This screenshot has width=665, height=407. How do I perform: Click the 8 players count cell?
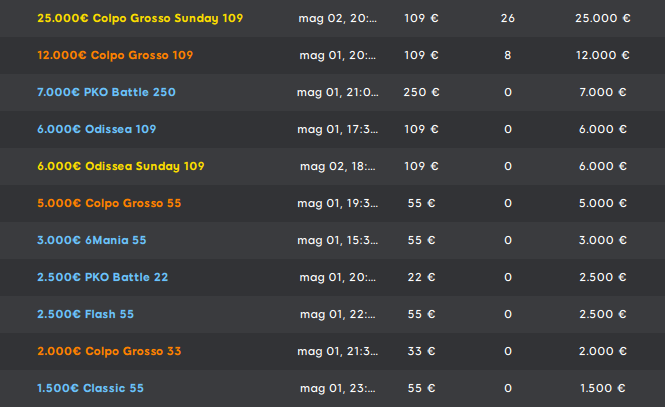(x=508, y=55)
